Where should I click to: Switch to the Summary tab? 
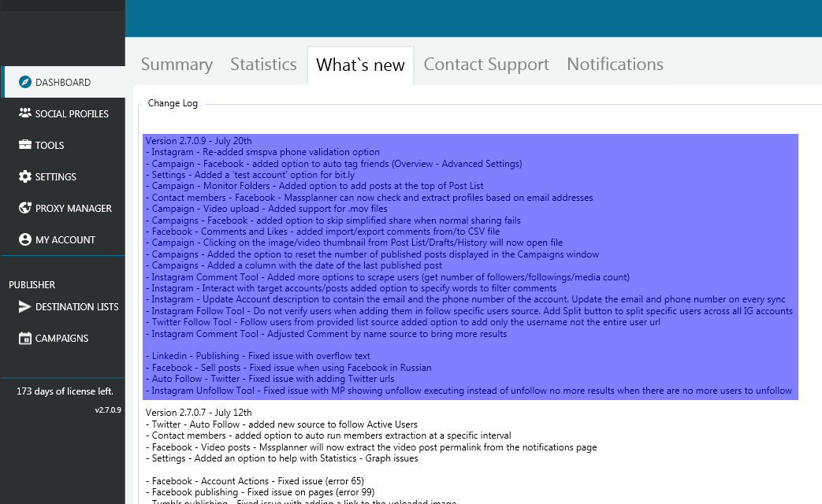(x=177, y=65)
